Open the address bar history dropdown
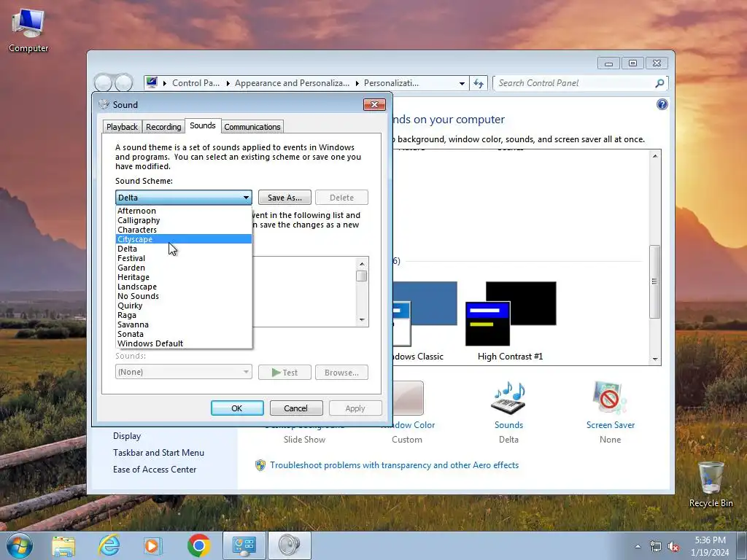The height and width of the screenshot is (560, 747). coord(462,83)
